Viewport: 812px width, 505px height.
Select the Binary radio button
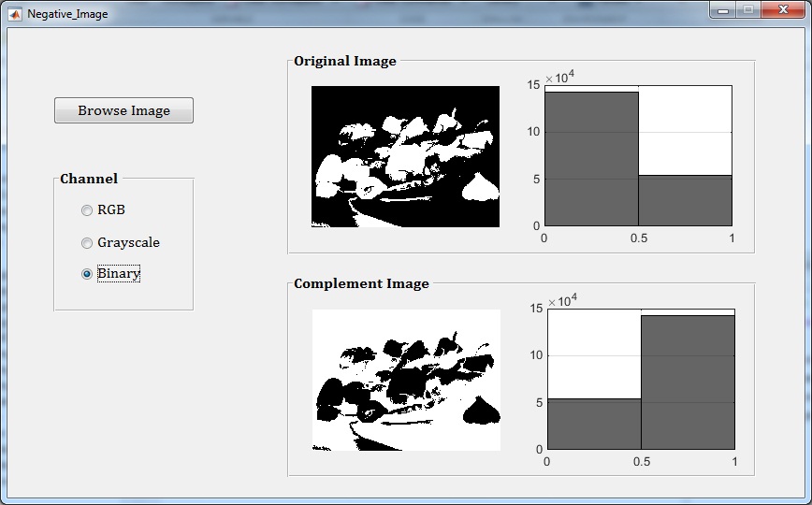coord(88,274)
